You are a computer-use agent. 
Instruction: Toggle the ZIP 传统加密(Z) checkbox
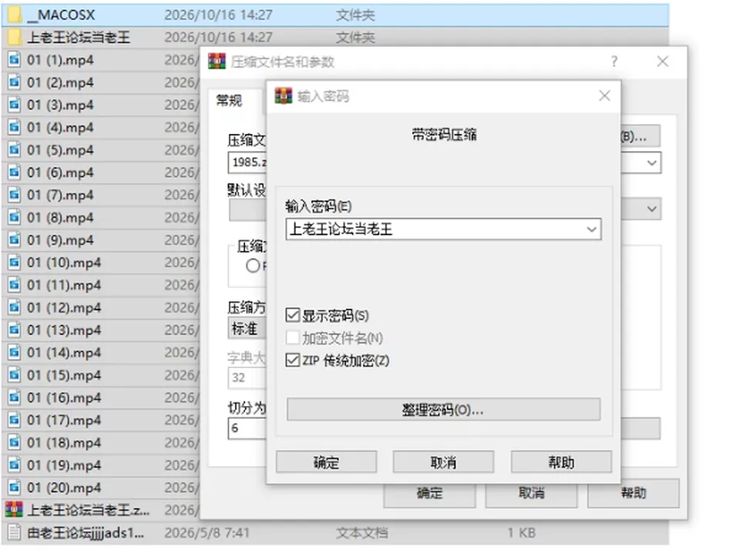[x=293, y=360]
